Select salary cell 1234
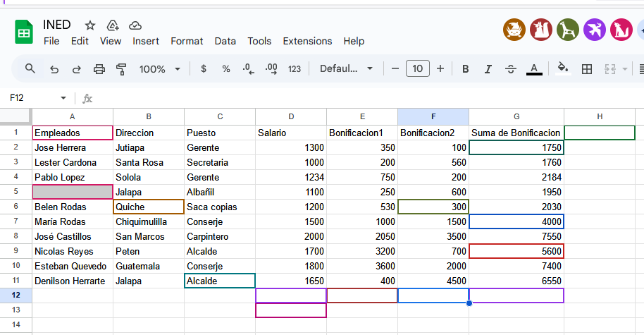 291,177
